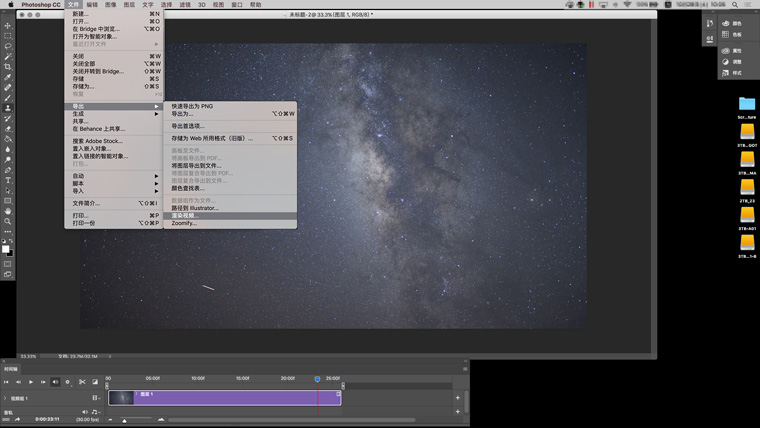Select the Clone Stamp tool
Image resolution: width=760 pixels, height=428 pixels.
[x=8, y=108]
